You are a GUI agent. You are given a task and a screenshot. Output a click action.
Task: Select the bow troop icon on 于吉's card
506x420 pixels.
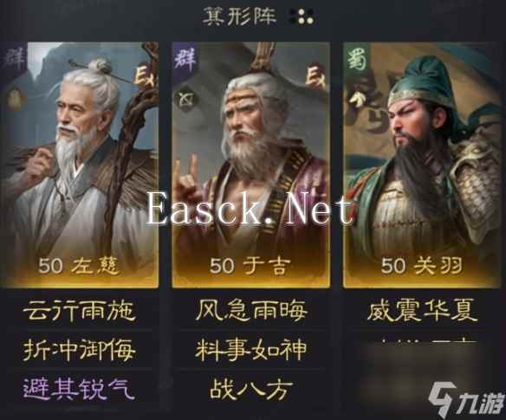coord(186,99)
